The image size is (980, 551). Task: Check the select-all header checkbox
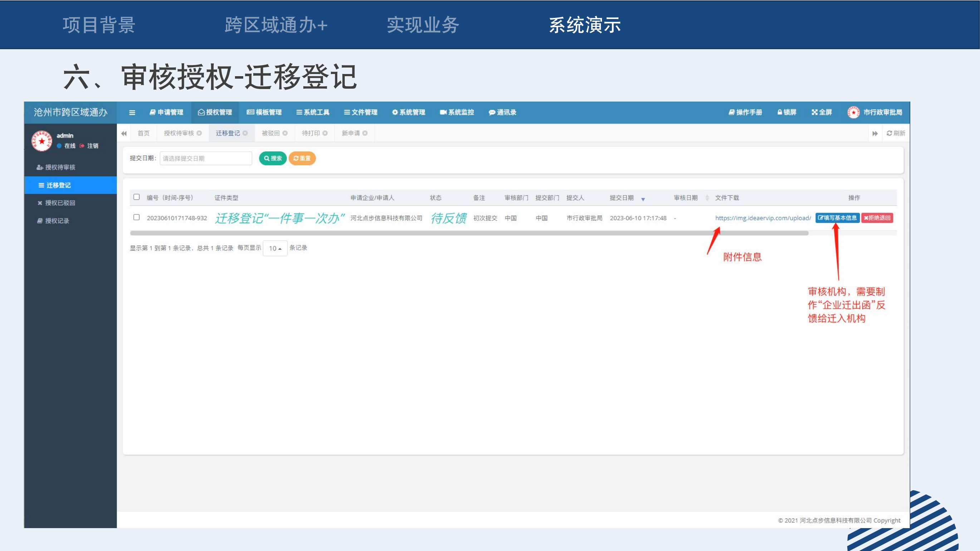point(137,197)
